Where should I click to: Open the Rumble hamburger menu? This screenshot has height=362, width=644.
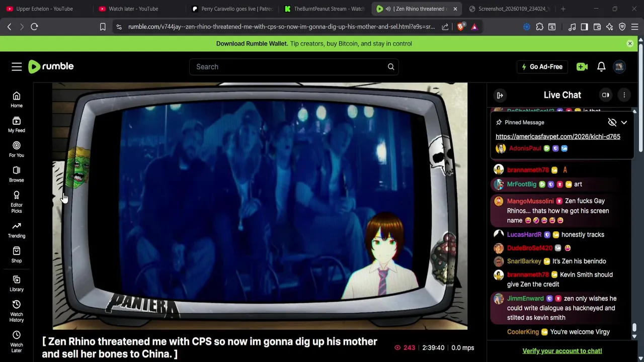click(x=17, y=66)
